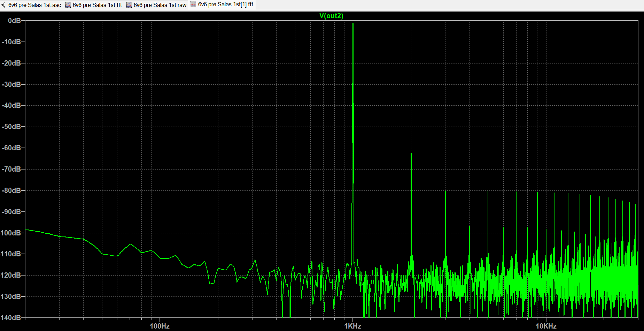Image resolution: width=644 pixels, height=331 pixels.
Task: Click the -60dB axis label
Action: click(11, 148)
